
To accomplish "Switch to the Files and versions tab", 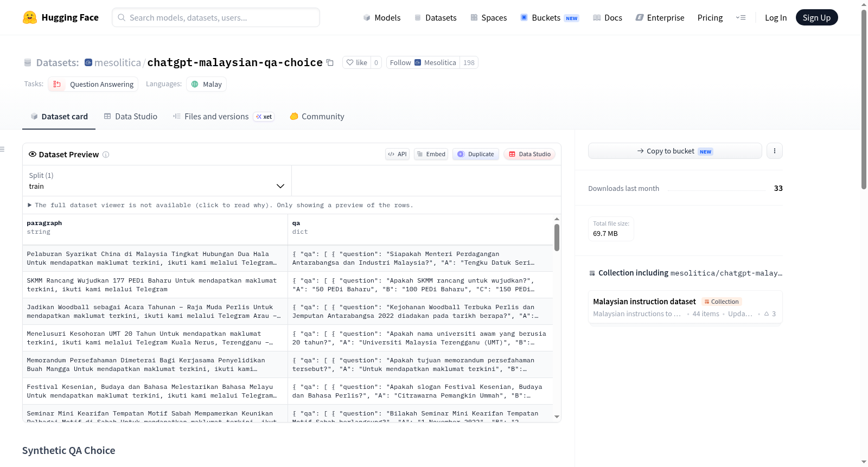I will point(224,116).
